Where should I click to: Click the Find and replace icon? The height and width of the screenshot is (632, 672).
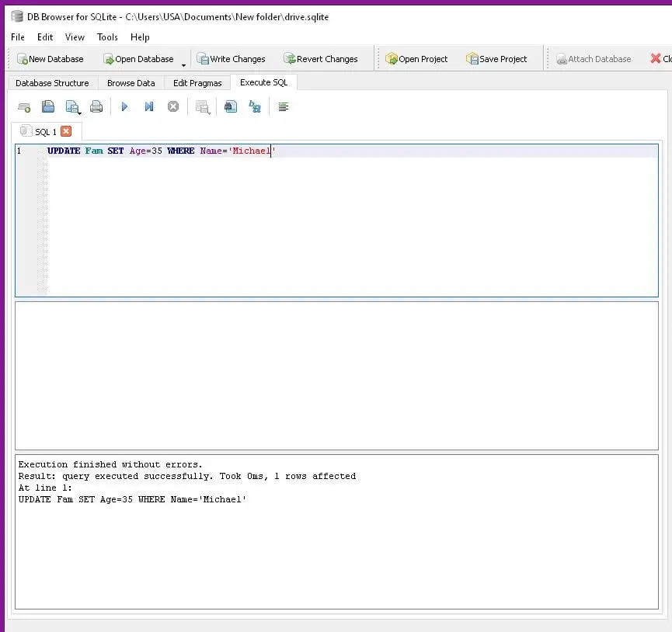coord(255,106)
